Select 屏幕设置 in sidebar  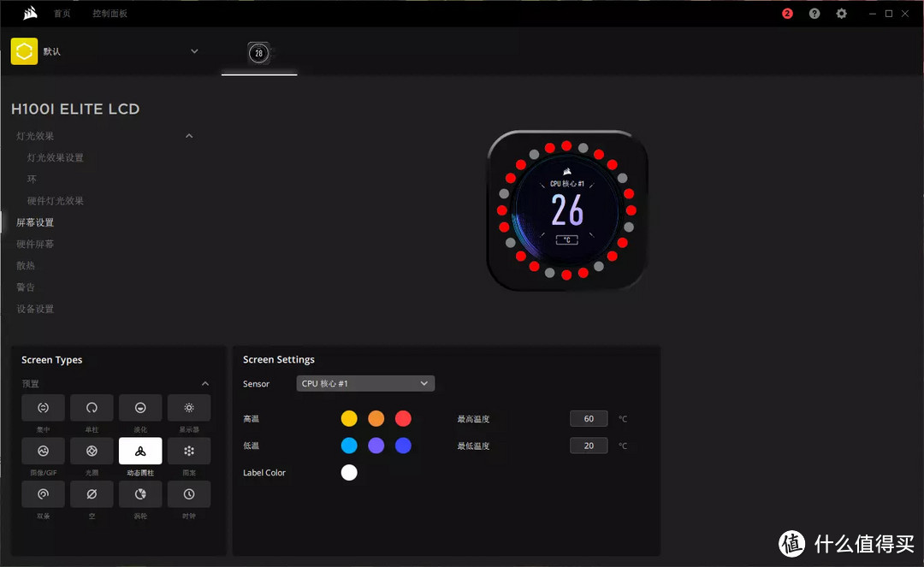[x=35, y=222]
